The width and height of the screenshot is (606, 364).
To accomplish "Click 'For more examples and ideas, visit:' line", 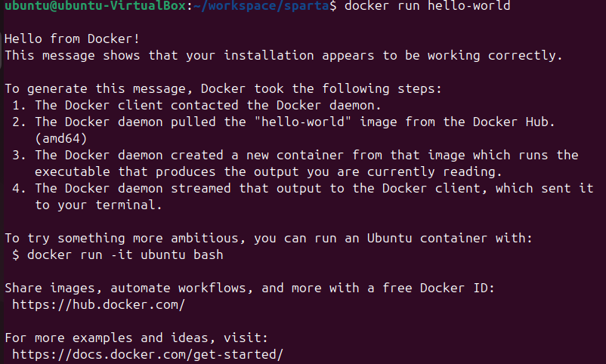I will (136, 338).
